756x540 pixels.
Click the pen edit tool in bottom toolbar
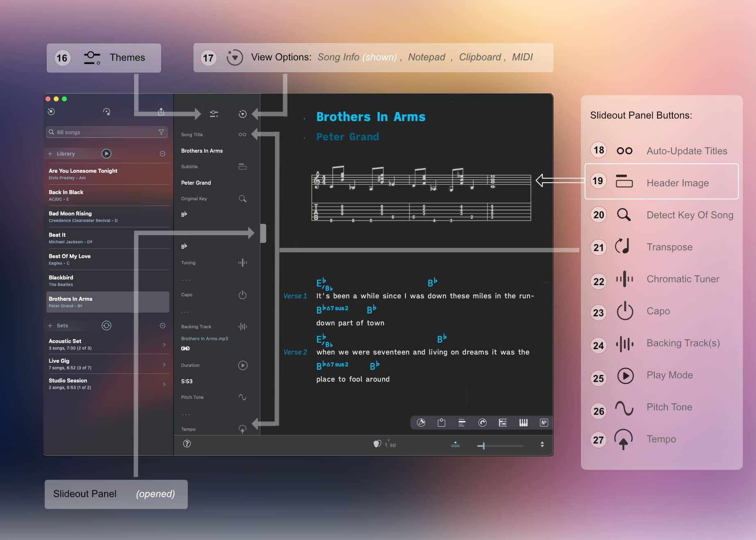pyautogui.click(x=421, y=423)
